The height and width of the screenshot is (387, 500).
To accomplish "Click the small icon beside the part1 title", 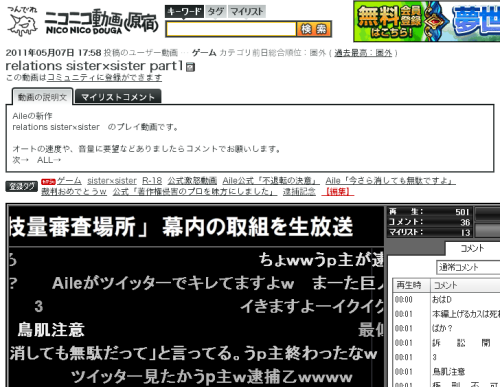I will (x=190, y=67).
